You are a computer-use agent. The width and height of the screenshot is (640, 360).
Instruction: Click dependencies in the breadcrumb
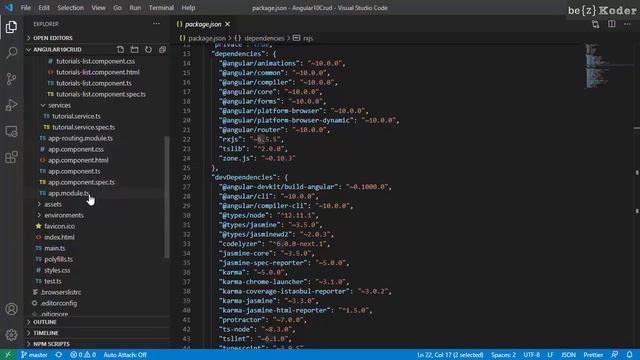(264, 38)
